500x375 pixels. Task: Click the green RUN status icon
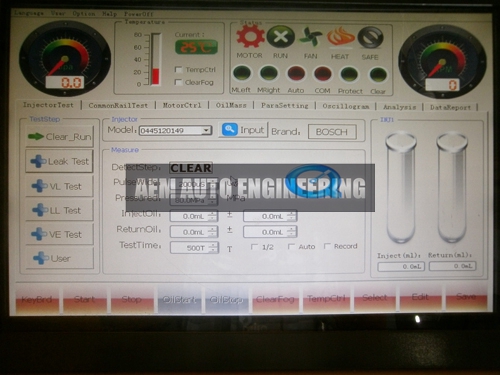[x=281, y=37]
